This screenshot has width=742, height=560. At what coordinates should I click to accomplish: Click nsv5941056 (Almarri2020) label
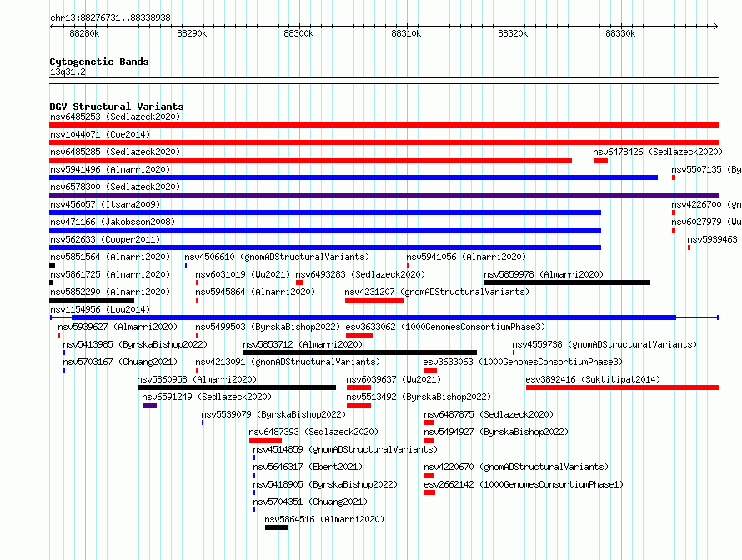[466, 257]
